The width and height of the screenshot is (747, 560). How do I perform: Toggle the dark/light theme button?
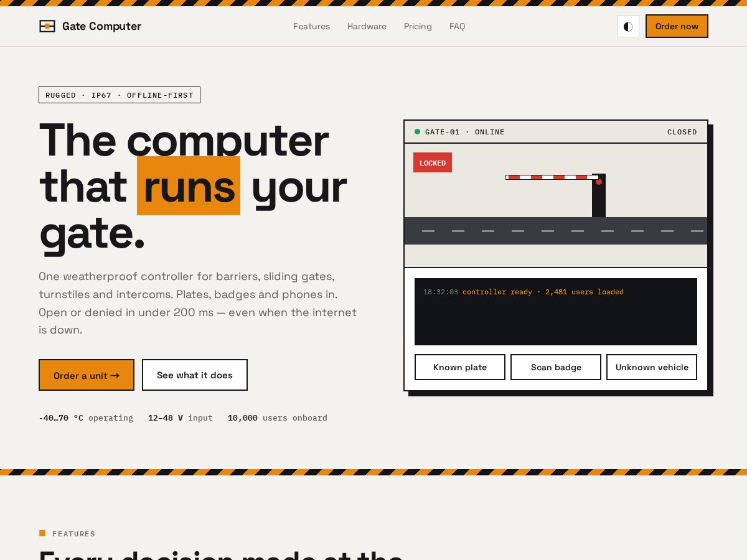(628, 26)
